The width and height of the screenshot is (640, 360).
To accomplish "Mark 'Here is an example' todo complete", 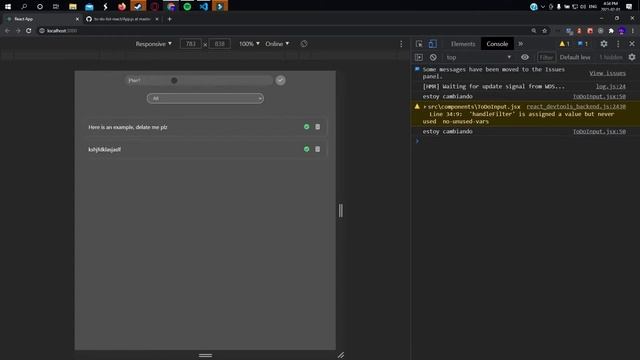I will [307, 127].
